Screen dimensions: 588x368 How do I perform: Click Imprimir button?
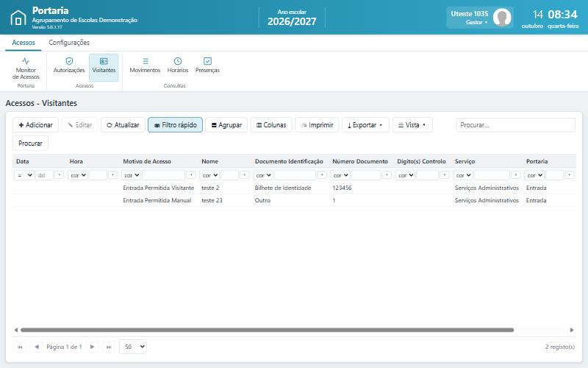tap(317, 125)
